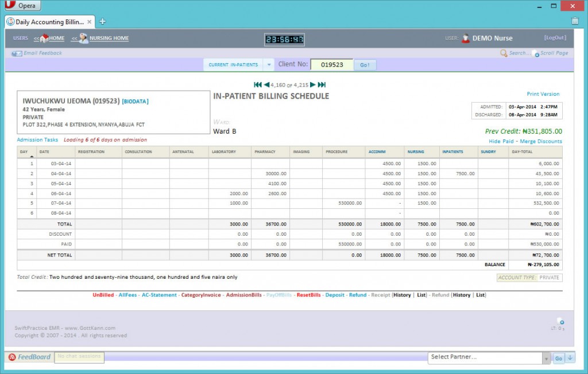
Task: Open the BIODATA link for patient
Action: click(135, 102)
